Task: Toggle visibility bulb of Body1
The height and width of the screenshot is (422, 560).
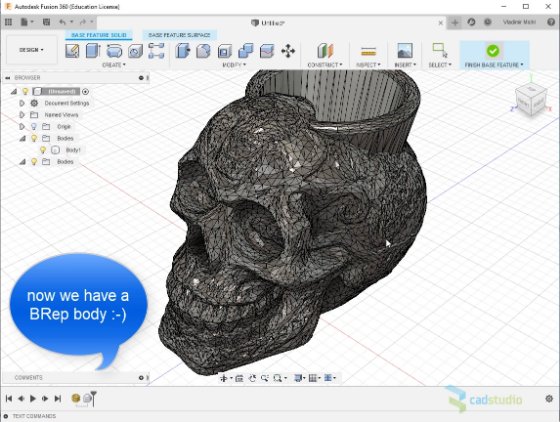Action: tap(43, 150)
